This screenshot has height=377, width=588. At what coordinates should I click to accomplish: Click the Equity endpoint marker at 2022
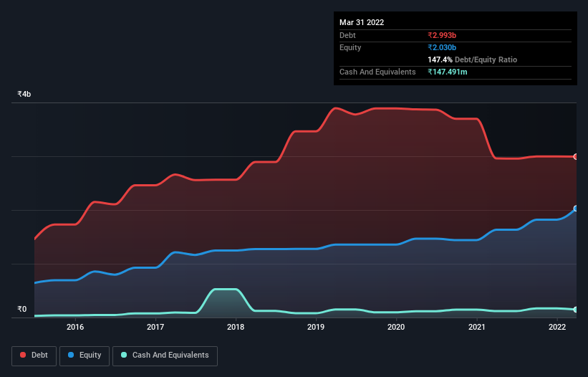[576, 209]
